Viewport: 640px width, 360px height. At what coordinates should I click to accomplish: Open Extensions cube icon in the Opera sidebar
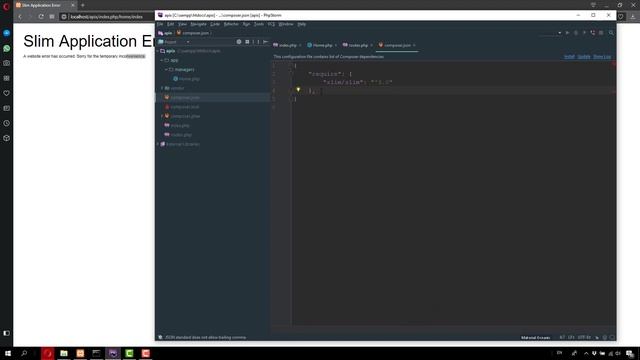(7, 138)
